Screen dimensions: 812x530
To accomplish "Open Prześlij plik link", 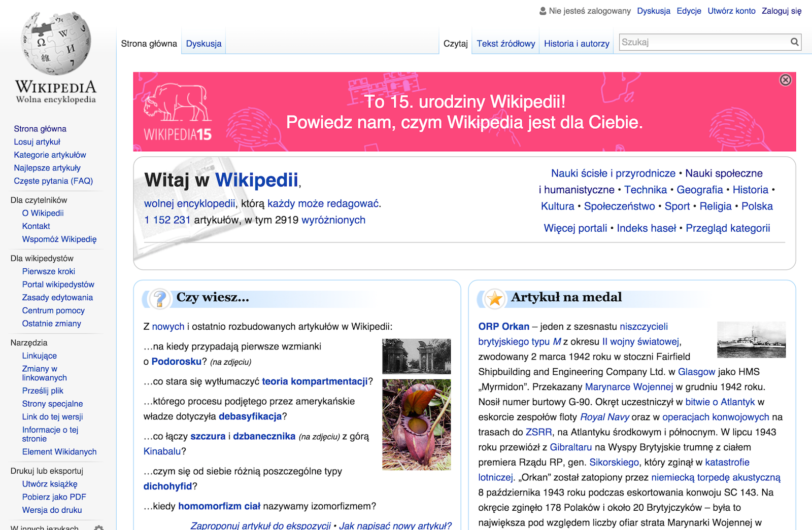I will (x=43, y=391).
